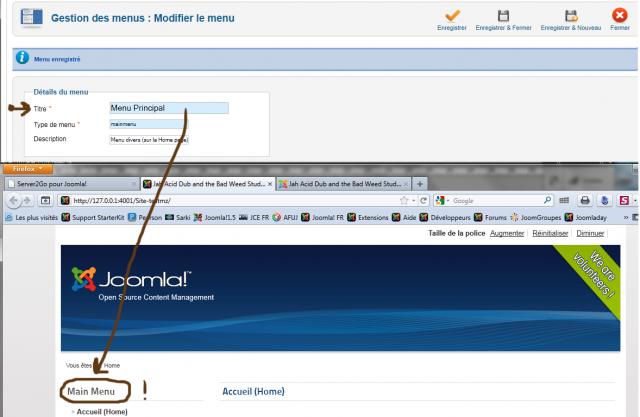
Task: Click the menu manager icon beside the title
Action: pos(31,18)
